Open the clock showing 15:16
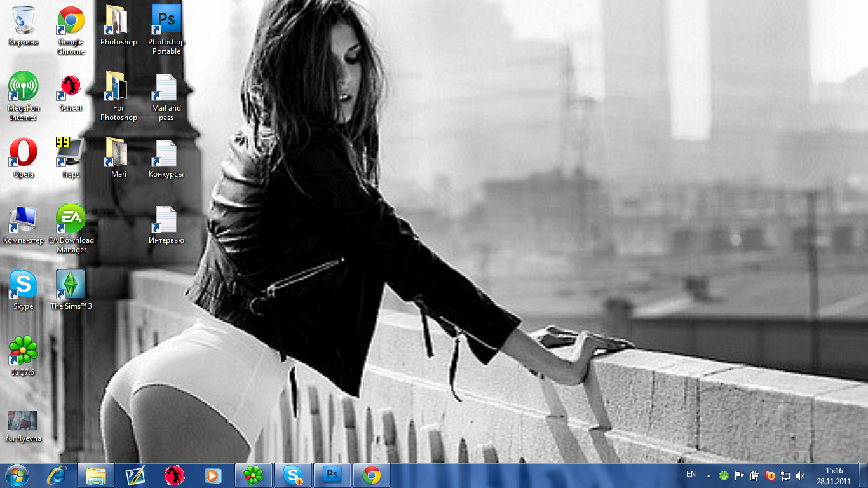The width and height of the screenshot is (868, 488). point(834,475)
